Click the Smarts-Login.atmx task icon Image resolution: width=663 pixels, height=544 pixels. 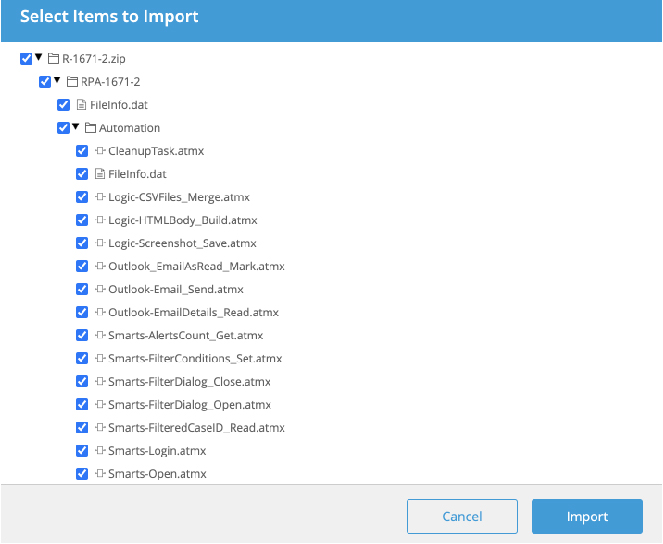pyautogui.click(x=100, y=451)
